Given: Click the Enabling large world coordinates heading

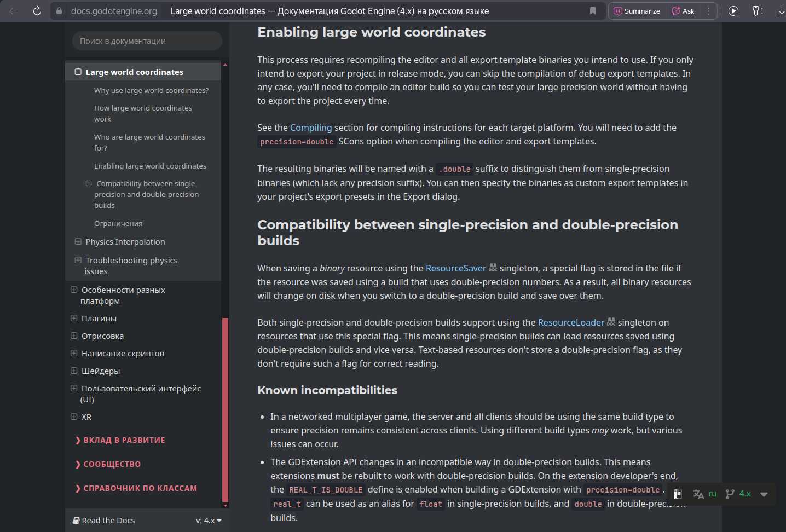Looking at the screenshot, I should coord(372,32).
